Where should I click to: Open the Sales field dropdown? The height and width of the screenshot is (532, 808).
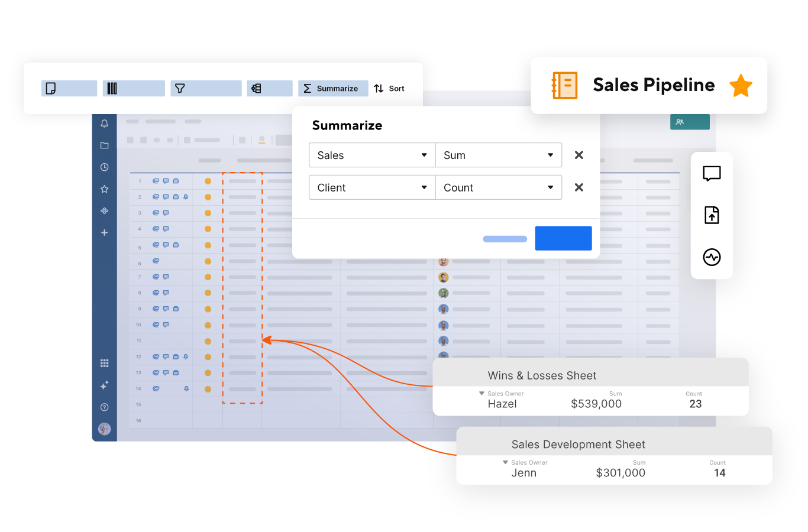[x=372, y=155]
